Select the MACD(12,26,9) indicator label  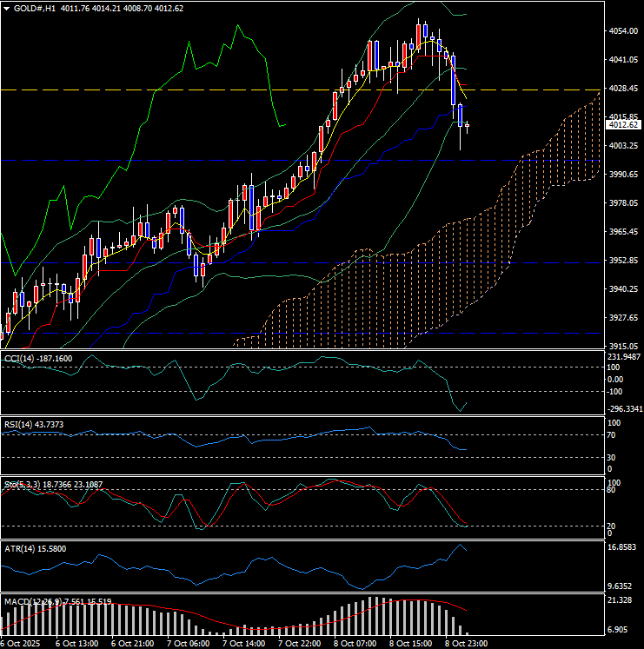33,601
